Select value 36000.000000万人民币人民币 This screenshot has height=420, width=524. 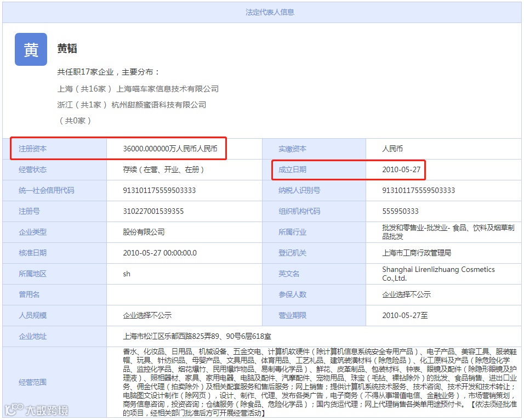click(170, 149)
